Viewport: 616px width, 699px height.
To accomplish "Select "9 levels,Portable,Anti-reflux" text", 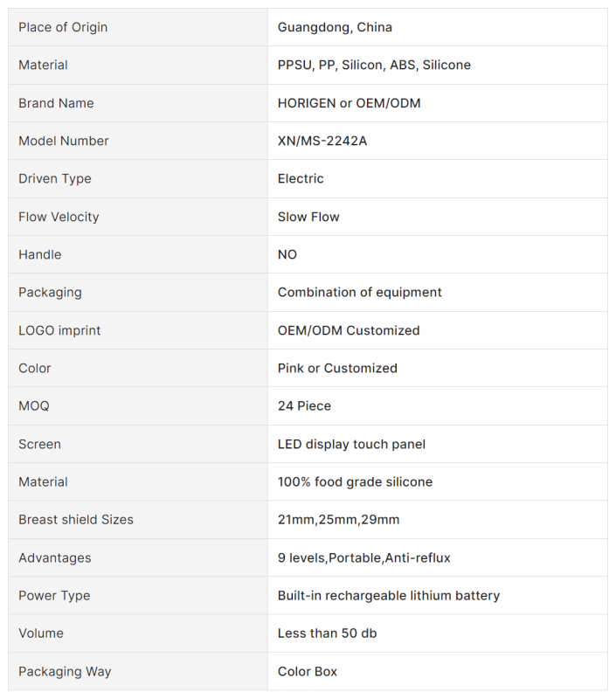I will pos(363,557).
